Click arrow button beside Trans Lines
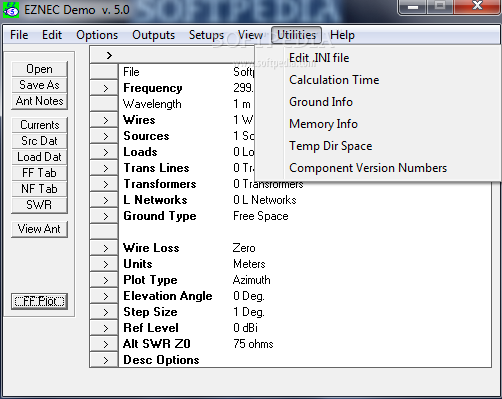Screen dimensions: 502x399 104,168
